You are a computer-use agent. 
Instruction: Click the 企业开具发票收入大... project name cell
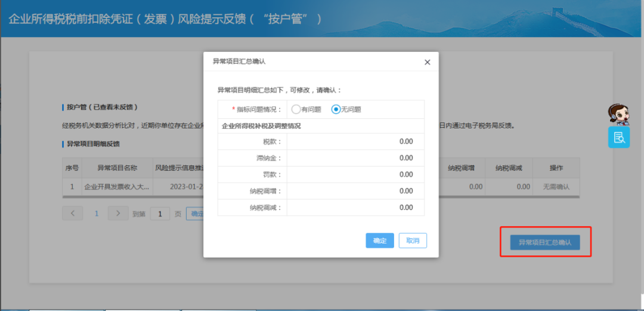tap(117, 186)
